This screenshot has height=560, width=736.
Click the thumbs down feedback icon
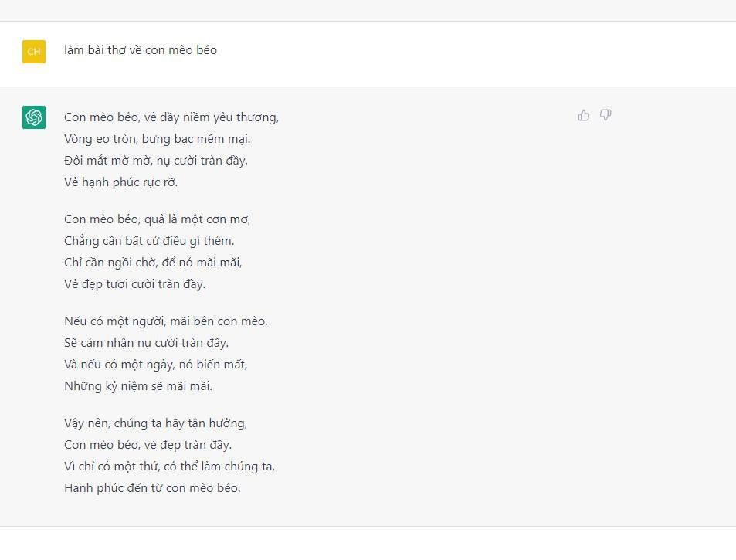605,115
